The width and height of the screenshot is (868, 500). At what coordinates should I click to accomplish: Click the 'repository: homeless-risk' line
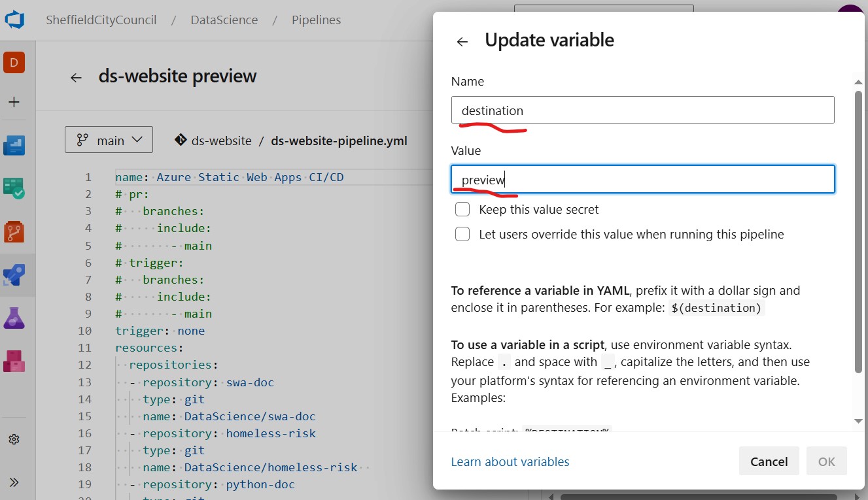(223, 433)
